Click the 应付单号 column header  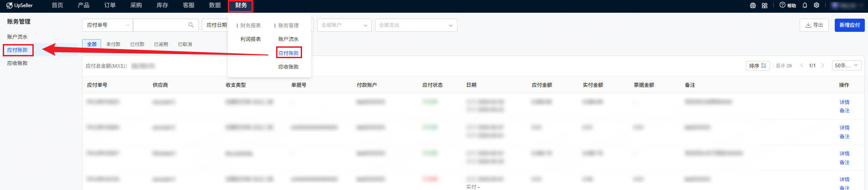coord(97,85)
